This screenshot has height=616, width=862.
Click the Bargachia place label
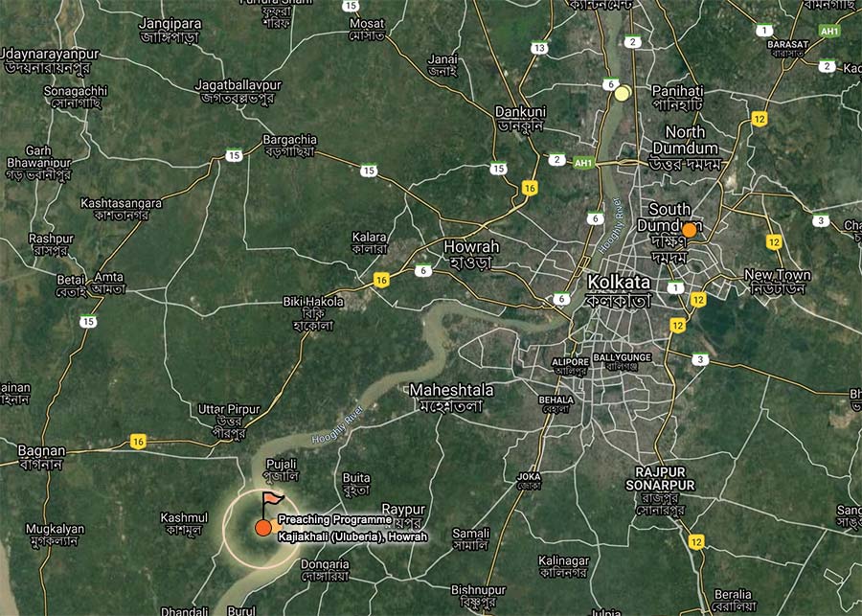pyautogui.click(x=289, y=146)
